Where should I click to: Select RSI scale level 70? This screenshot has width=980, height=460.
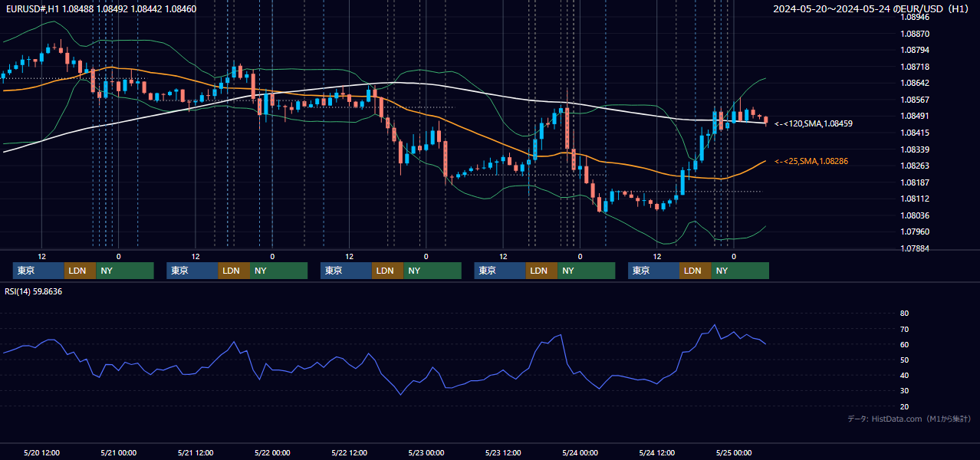tap(904, 329)
